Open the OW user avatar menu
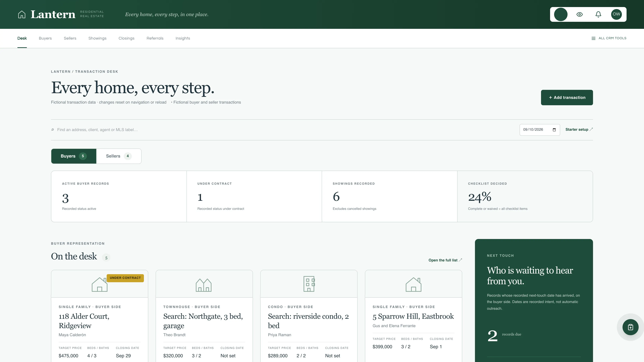The image size is (644, 362). pos(616,14)
